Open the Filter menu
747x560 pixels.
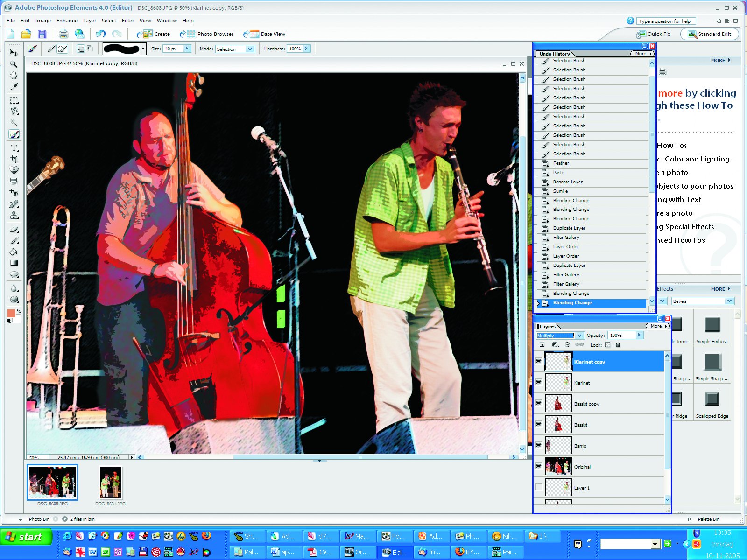[127, 21]
